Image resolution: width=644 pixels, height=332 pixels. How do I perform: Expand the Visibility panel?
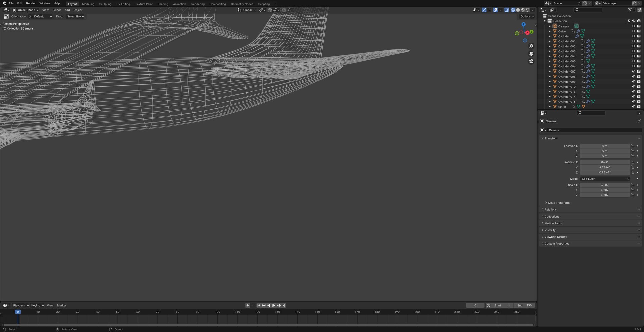550,230
